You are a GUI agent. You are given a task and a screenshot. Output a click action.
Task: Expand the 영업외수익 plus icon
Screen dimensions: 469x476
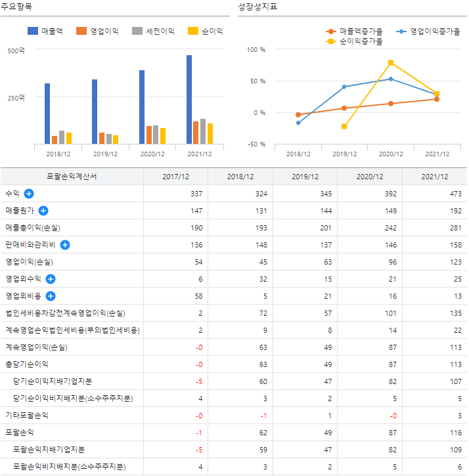pyautogui.click(x=51, y=278)
